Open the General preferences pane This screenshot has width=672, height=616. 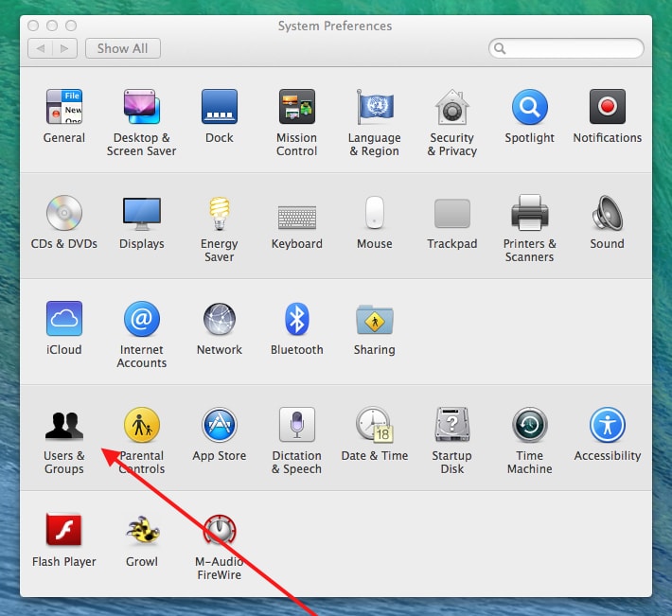(64, 106)
